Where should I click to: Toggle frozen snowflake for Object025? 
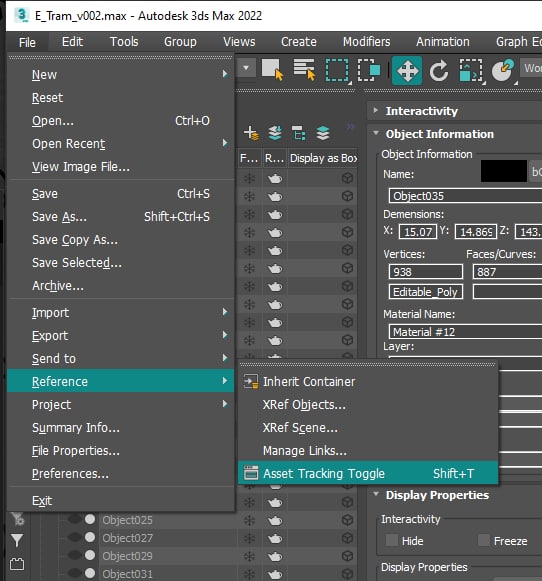pos(249,520)
